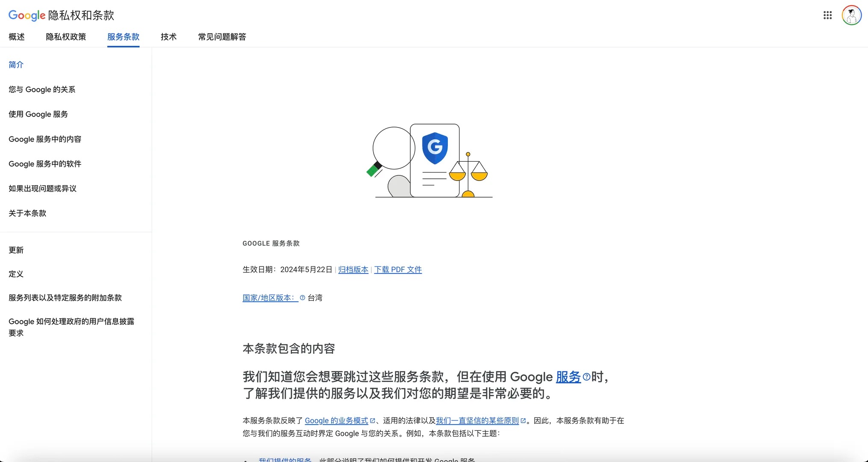Open Google 服务中的内容 sidebar item
The height and width of the screenshot is (462, 868).
point(45,139)
